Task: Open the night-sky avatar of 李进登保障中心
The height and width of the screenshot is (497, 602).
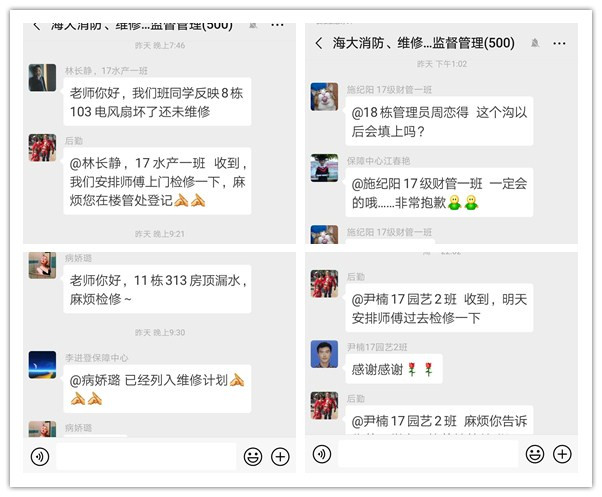Action: click(x=42, y=365)
